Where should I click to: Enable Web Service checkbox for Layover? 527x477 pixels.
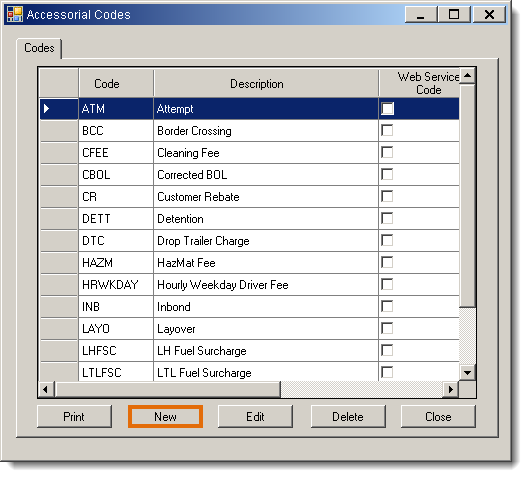pos(387,328)
